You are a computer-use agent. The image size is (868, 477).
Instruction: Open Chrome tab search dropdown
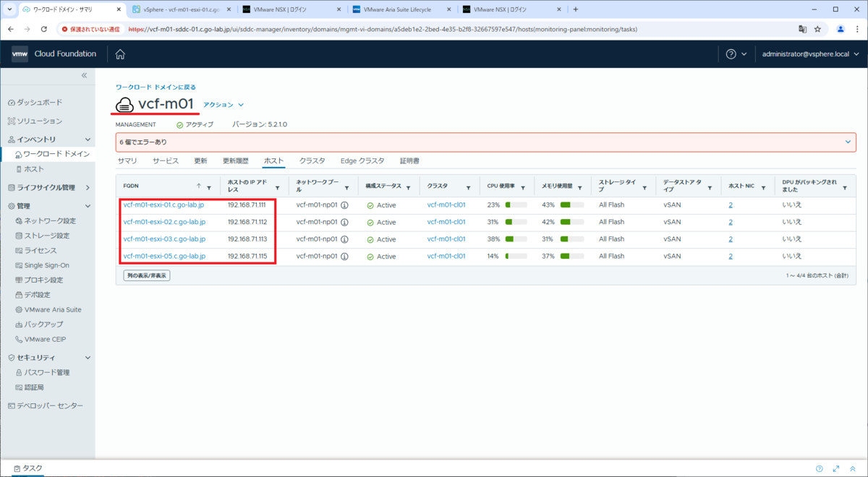click(x=9, y=9)
